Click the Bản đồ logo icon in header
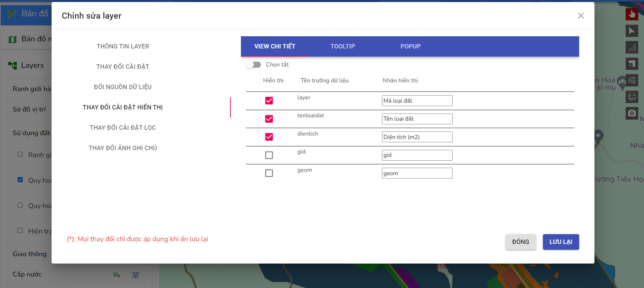Screen dimensions: 644x288 pyautogui.click(x=12, y=14)
